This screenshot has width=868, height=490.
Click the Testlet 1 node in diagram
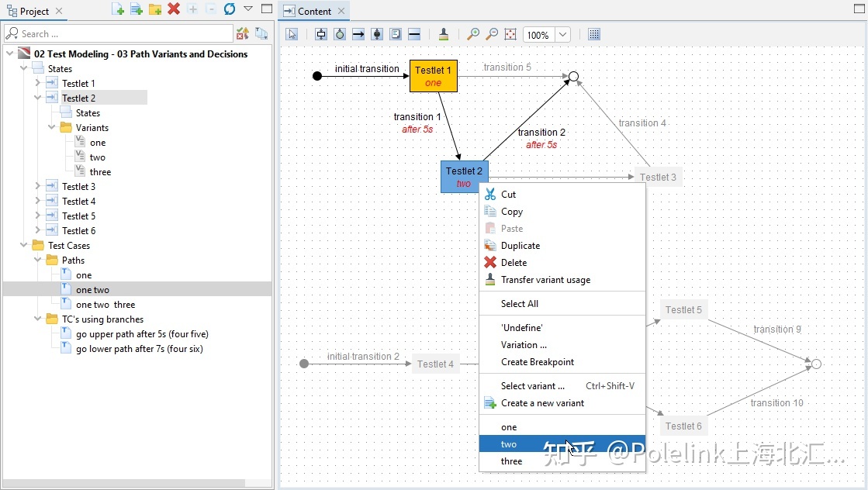click(x=434, y=76)
